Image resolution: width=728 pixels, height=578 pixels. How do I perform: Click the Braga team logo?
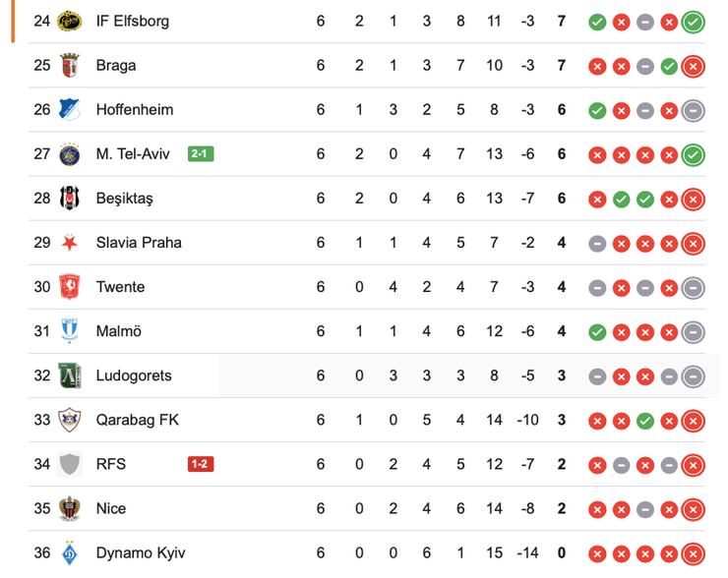click(x=69, y=65)
